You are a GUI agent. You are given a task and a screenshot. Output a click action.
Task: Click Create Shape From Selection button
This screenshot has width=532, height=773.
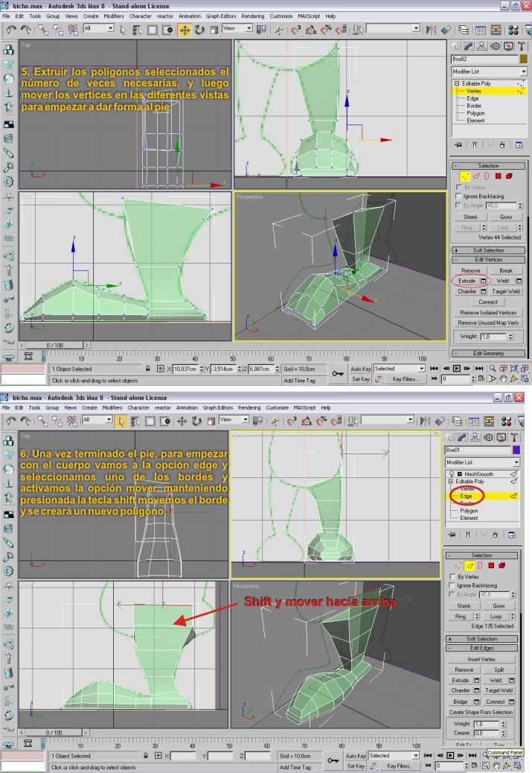481,713
